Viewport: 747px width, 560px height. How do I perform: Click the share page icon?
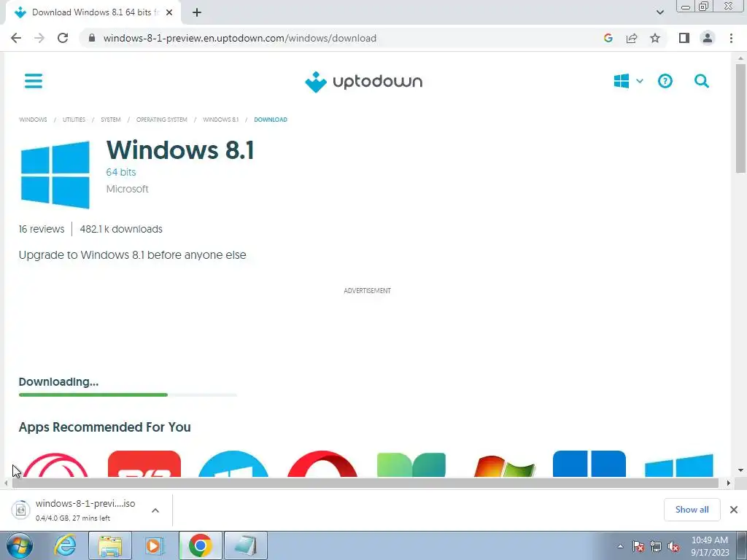[632, 38]
